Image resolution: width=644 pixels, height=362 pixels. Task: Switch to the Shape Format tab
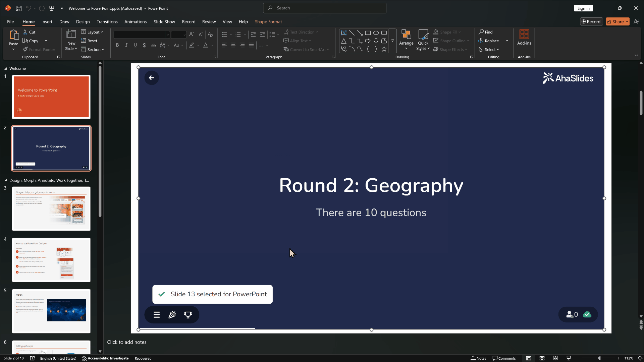268,22
